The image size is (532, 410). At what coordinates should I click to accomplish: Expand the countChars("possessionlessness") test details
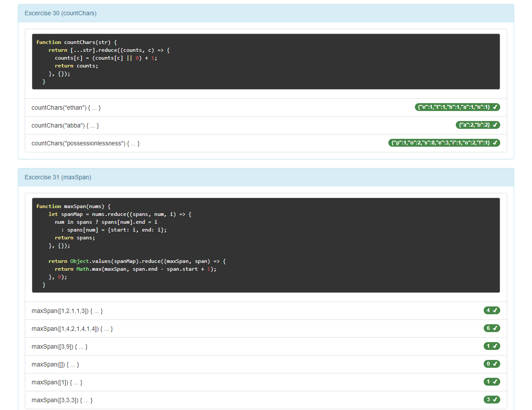pos(86,143)
